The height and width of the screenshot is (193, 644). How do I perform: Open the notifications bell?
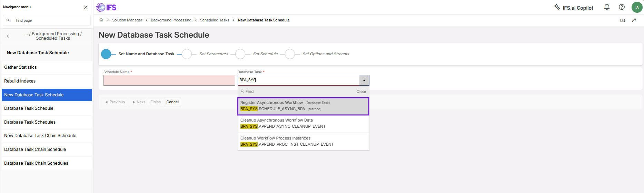point(607,7)
